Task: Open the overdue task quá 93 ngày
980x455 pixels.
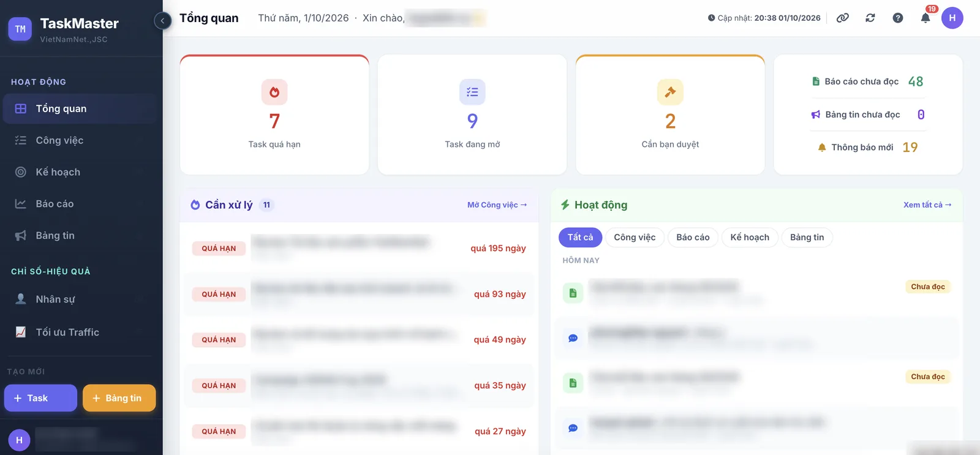Action: [359, 294]
